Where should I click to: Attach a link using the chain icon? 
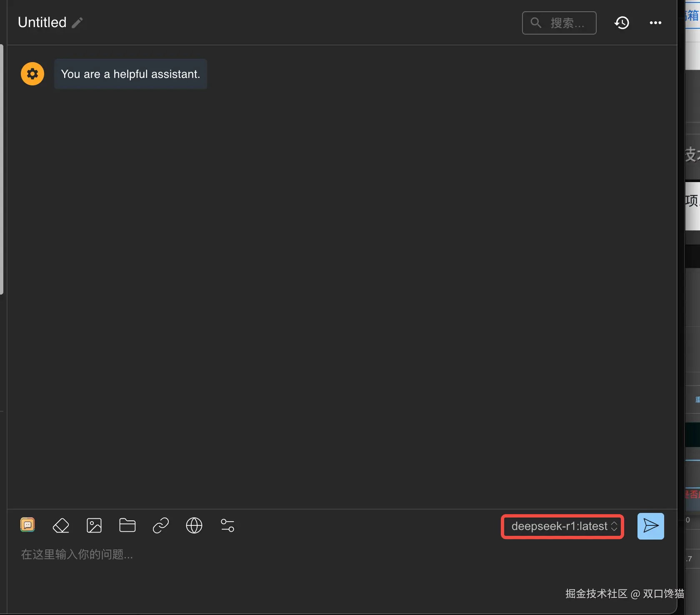tap(161, 525)
